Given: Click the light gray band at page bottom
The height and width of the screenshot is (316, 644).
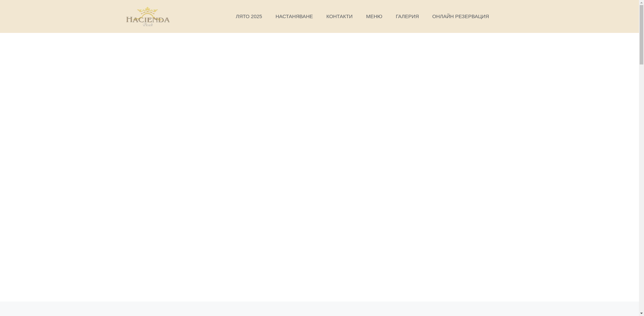Looking at the screenshot, I should [319, 309].
